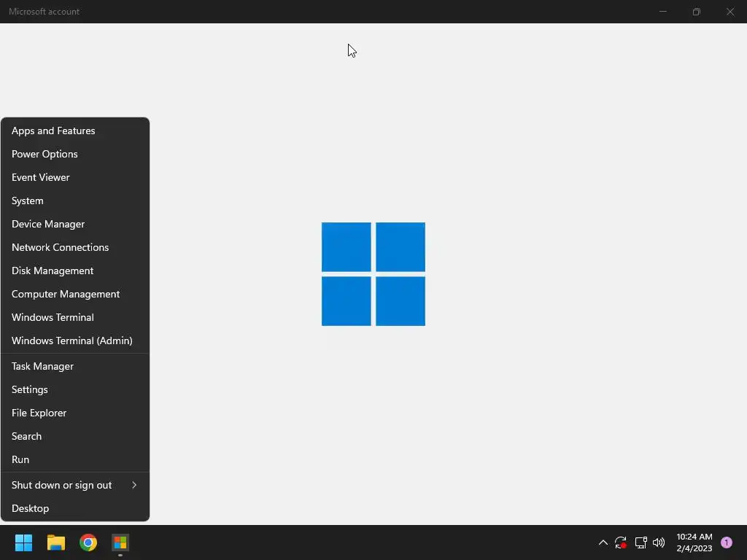747x560 pixels.
Task: Open the notification badge showing 1
Action: [x=727, y=542]
